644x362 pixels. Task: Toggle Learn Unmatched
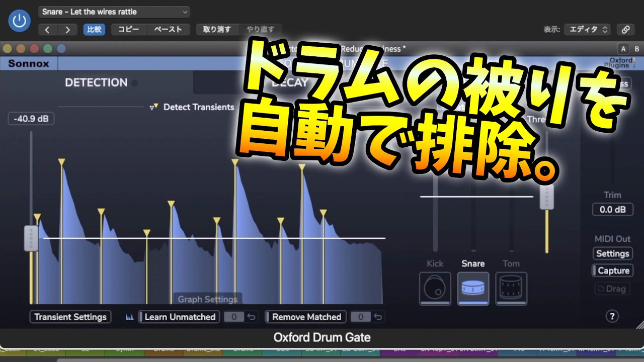(x=179, y=317)
